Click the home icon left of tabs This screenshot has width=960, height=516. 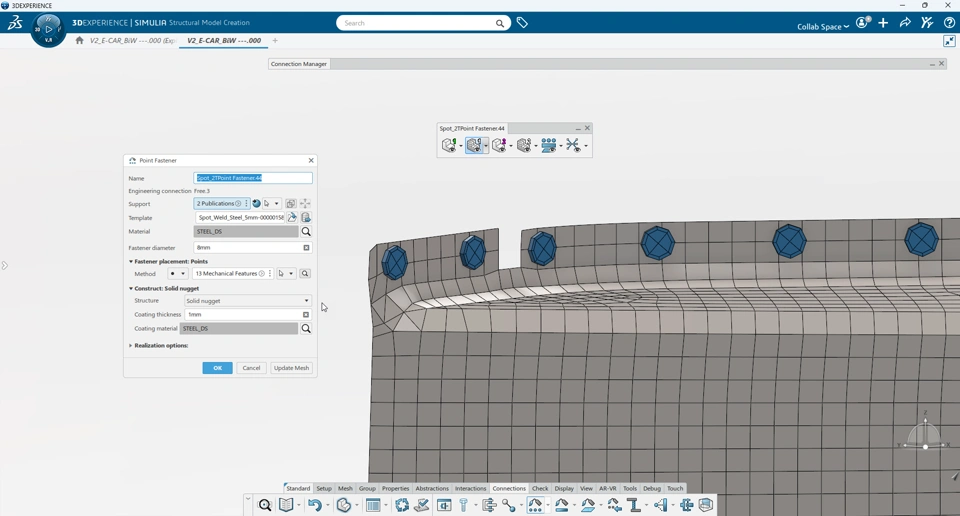tap(79, 41)
